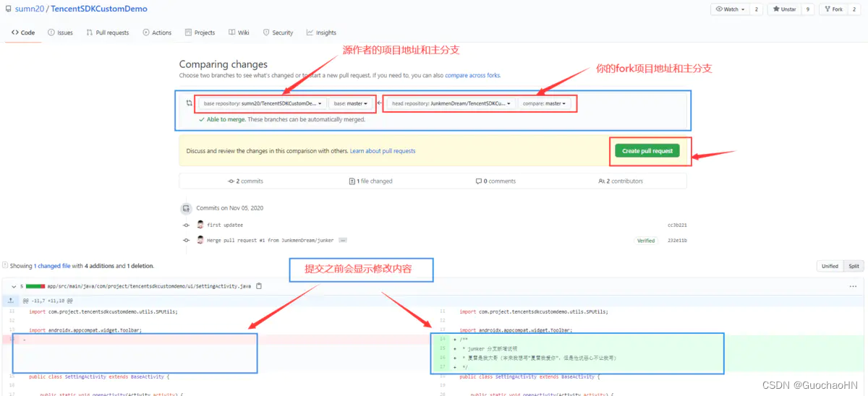Open the 'first updatee' commit
The height and width of the screenshot is (396, 868).
coord(225,225)
